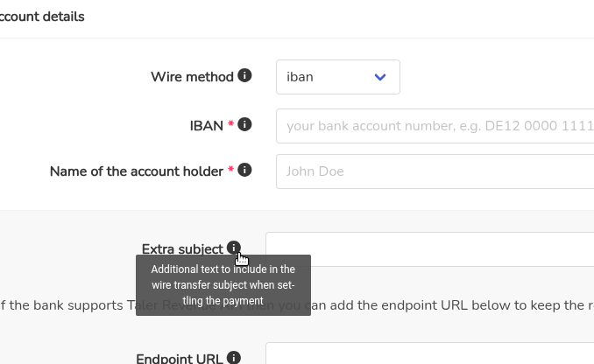The height and width of the screenshot is (364, 594).
Task: Click the dark tooltip about wire transfer subject
Action: pos(223,285)
